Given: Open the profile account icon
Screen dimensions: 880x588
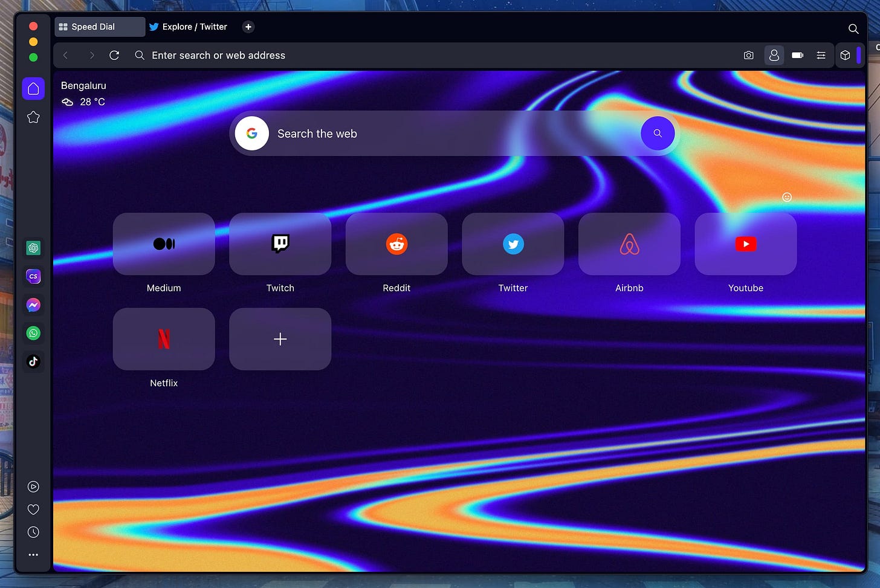Looking at the screenshot, I should coord(774,55).
